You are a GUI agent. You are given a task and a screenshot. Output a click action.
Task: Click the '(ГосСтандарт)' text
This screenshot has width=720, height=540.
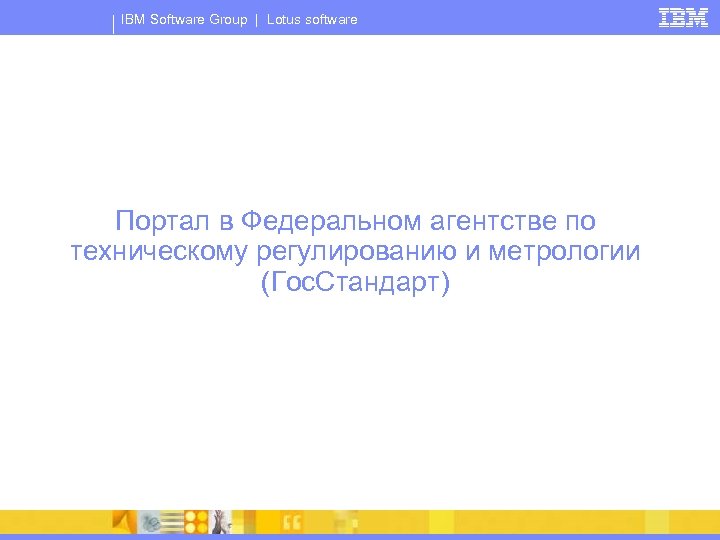[x=355, y=282]
